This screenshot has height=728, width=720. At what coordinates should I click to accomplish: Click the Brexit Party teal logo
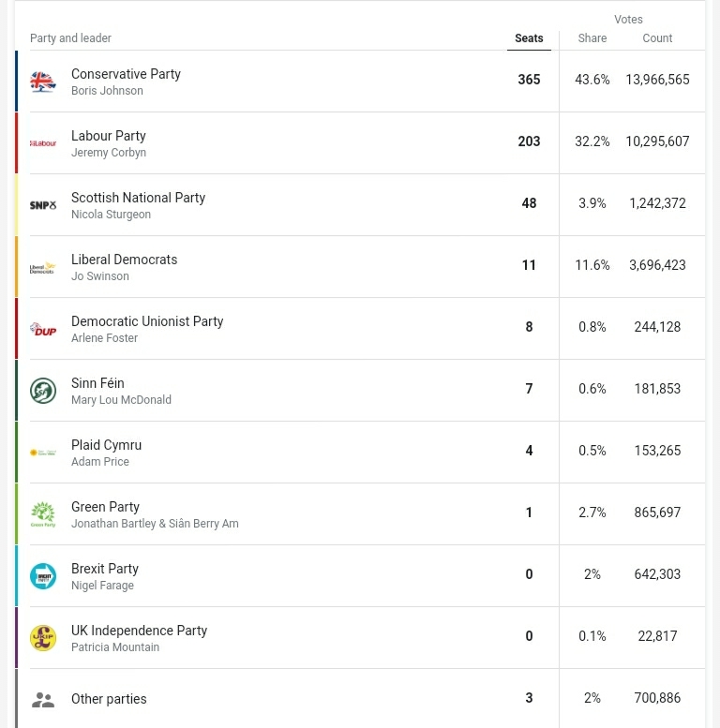click(43, 576)
